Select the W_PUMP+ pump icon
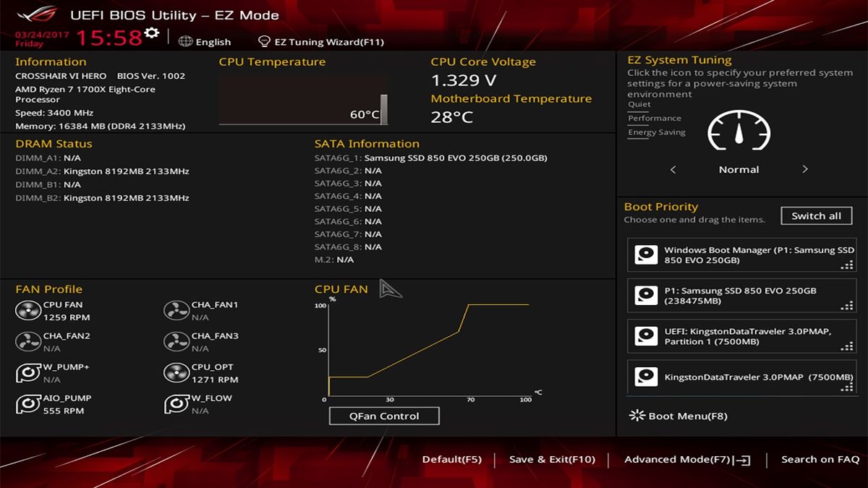Viewport: 868px width, 488px height. pyautogui.click(x=28, y=373)
